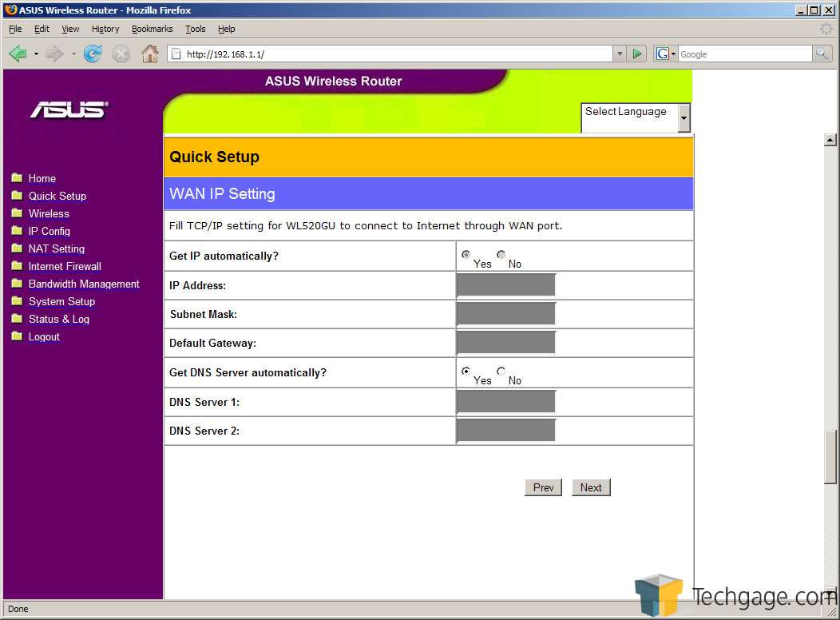
Task: Click the green Go arrow beside address bar
Action: [x=637, y=54]
